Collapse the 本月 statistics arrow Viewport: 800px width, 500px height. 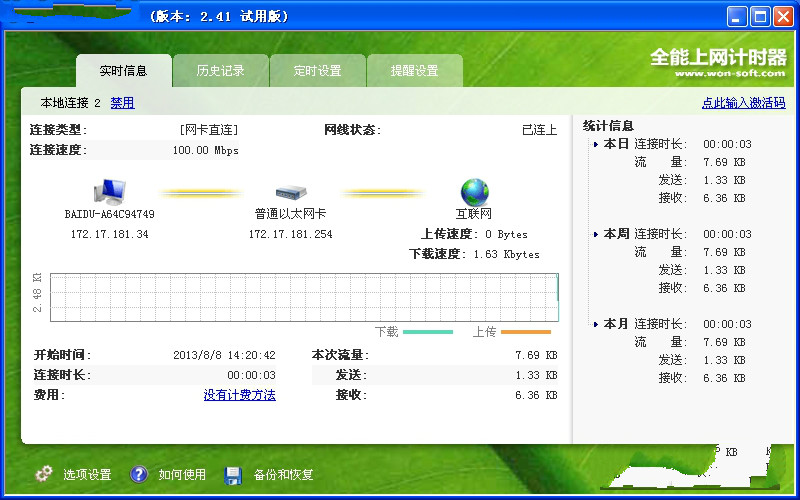point(595,324)
